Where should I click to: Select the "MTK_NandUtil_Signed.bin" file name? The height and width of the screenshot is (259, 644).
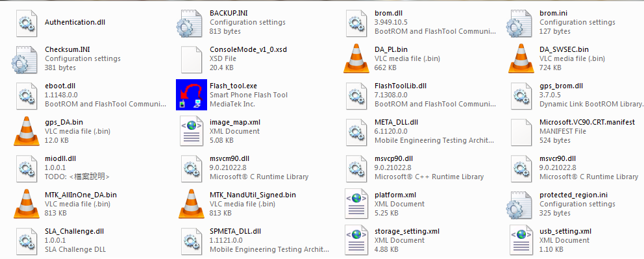[253, 195]
